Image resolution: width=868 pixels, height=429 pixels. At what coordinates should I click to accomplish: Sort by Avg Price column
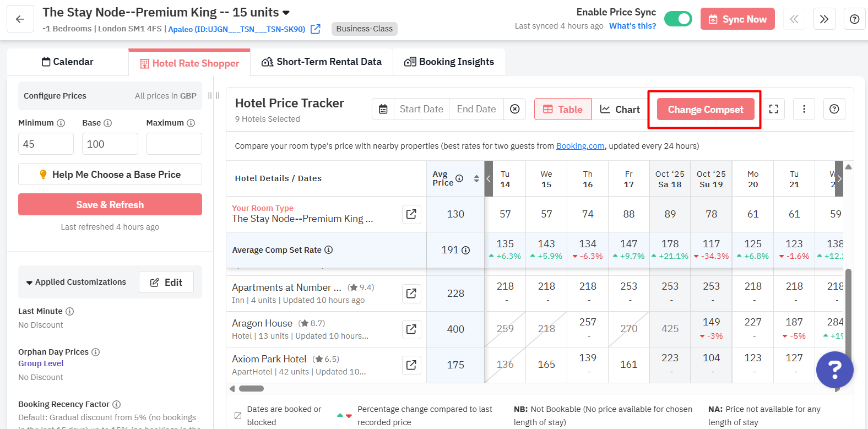pos(476,178)
